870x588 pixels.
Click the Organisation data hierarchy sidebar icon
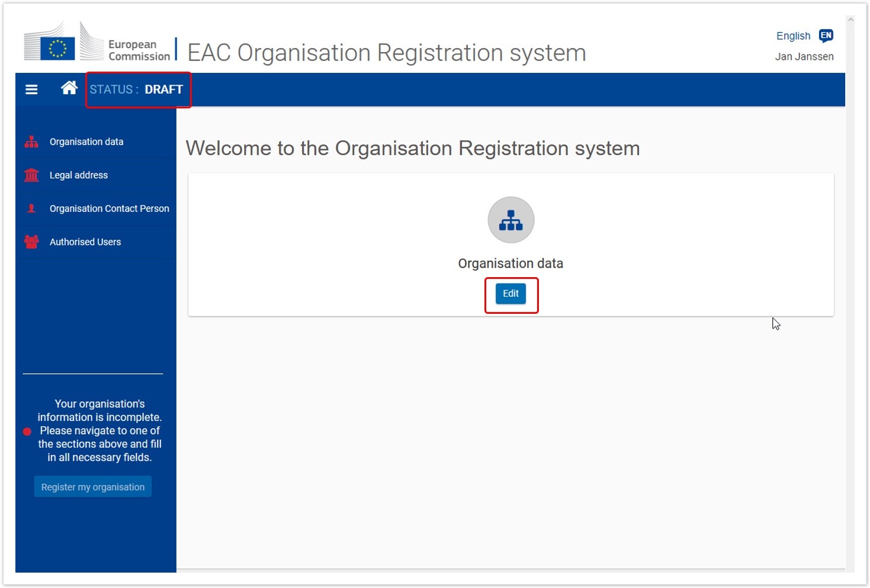point(31,142)
